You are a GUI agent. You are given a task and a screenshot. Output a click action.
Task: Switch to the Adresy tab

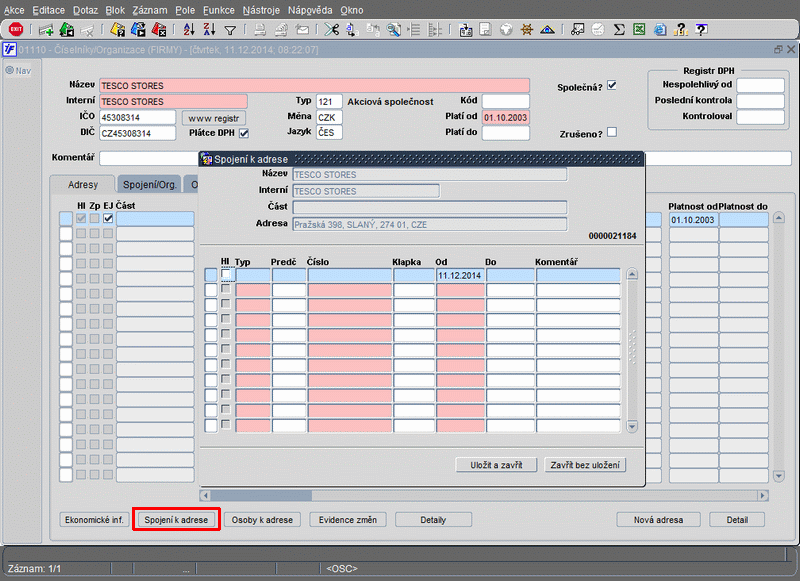[83, 185]
